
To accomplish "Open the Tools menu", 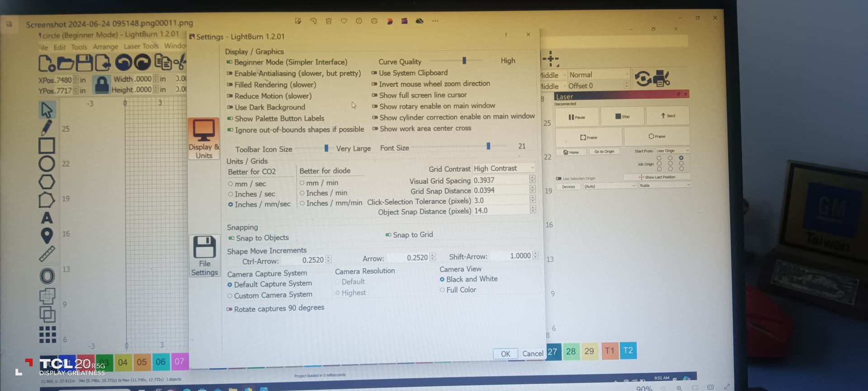I will (x=79, y=47).
